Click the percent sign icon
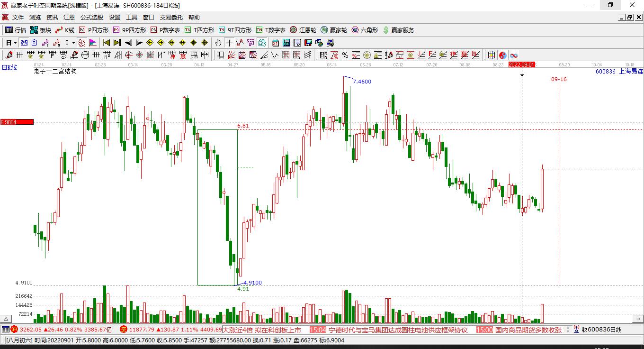The width and height of the screenshot is (644, 349). (345, 55)
